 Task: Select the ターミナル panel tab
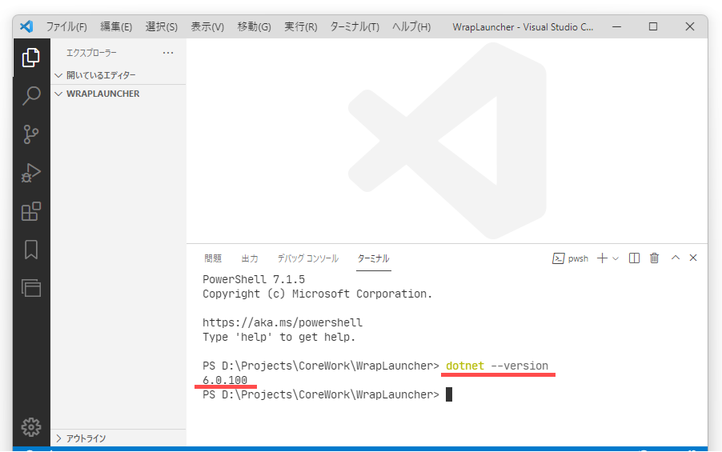tap(373, 259)
